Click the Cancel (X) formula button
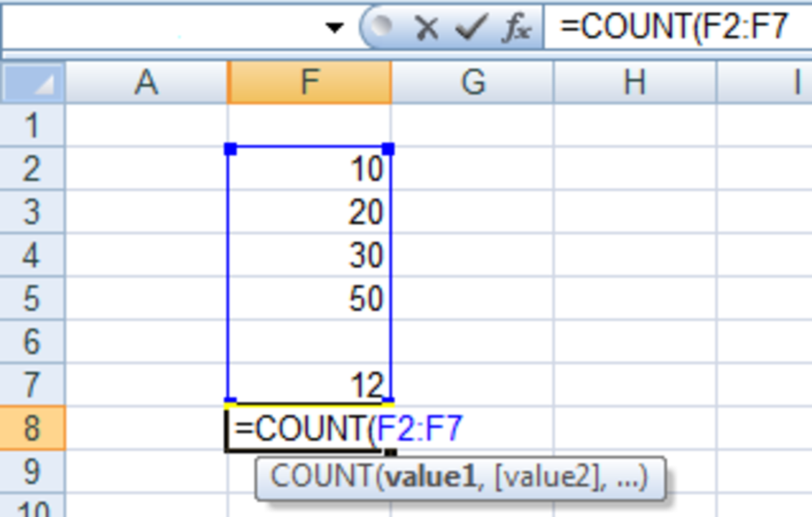Viewport: 812px width, 517px height. click(427, 28)
